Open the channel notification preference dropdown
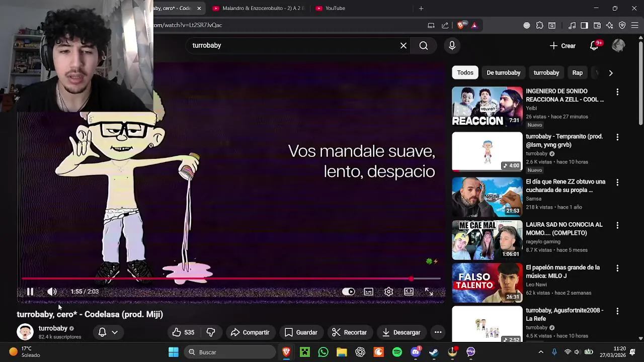The width and height of the screenshot is (644, 362). (x=108, y=332)
